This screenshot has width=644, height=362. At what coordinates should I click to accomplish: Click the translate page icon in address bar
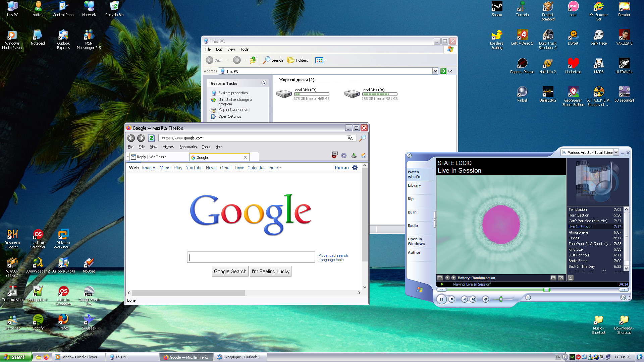point(350,138)
